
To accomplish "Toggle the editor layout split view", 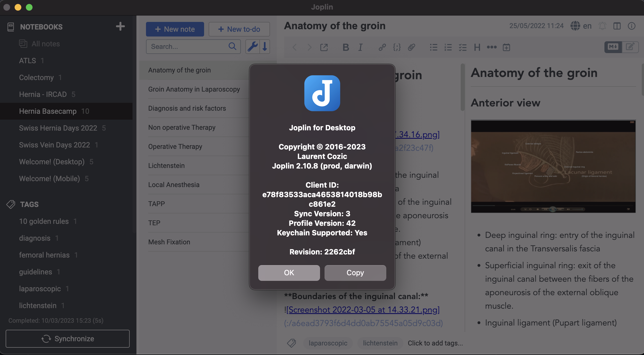I will 618,26.
